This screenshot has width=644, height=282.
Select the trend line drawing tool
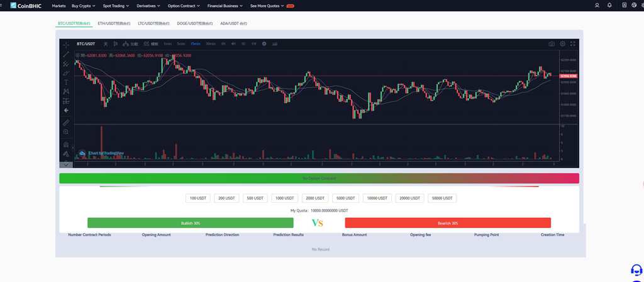[x=66, y=55]
